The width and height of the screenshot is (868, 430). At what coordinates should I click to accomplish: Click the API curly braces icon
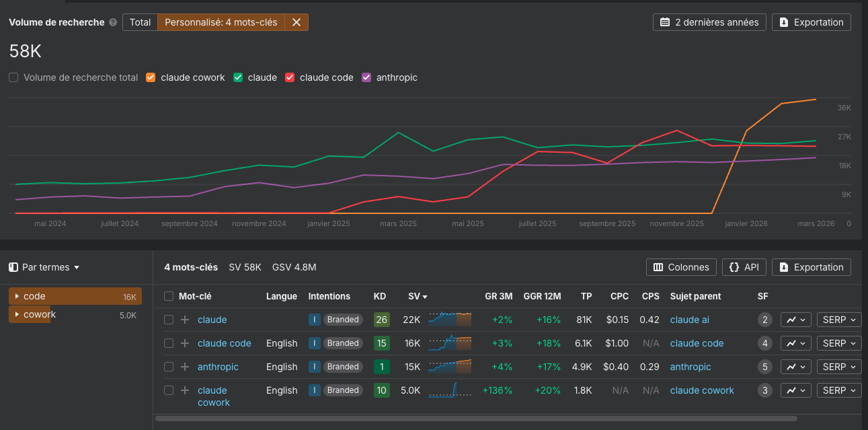[x=734, y=266]
